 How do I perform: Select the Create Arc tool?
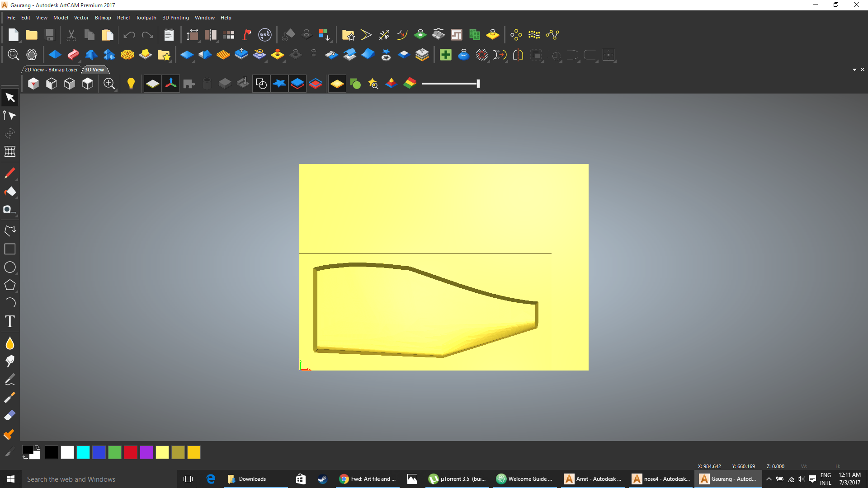[10, 303]
